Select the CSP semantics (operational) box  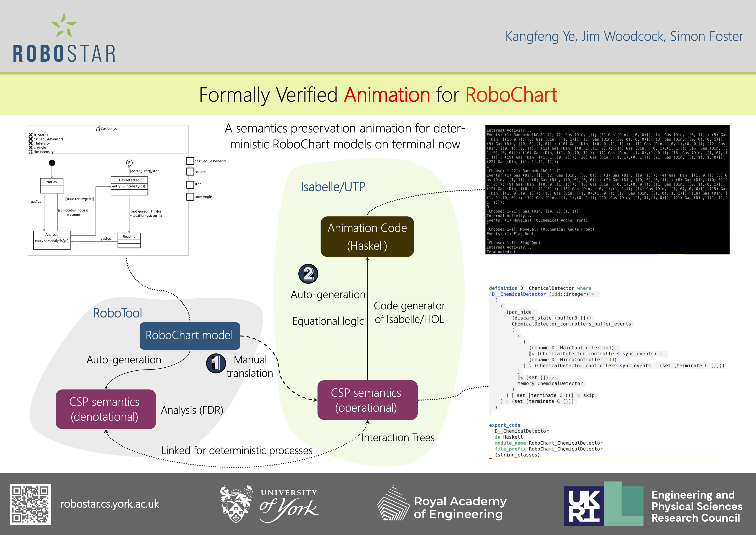pos(367,400)
